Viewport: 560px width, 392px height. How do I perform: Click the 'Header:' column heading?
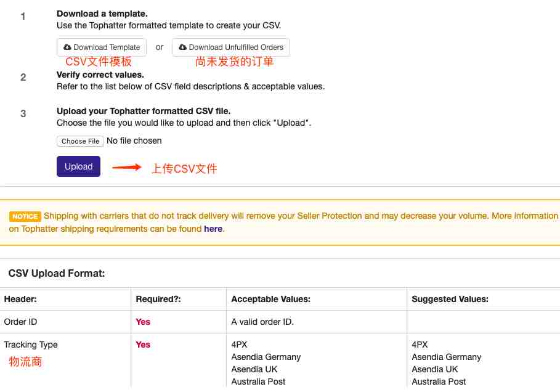point(20,299)
